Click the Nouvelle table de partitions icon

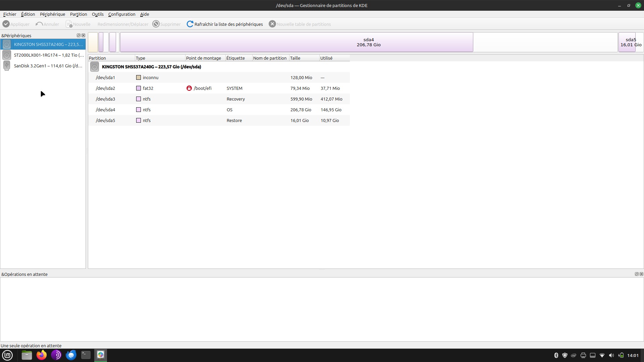pyautogui.click(x=272, y=24)
